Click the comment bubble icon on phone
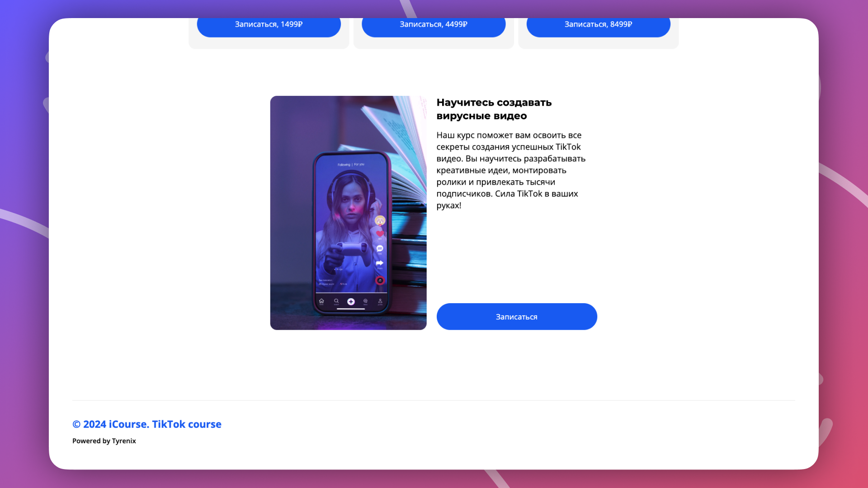The width and height of the screenshot is (868, 488). pos(380,249)
